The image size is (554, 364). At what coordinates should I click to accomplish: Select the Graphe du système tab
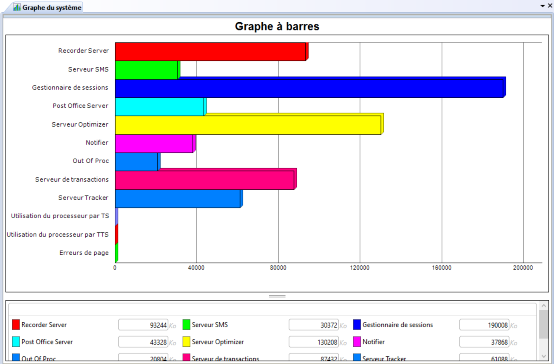tap(47, 7)
